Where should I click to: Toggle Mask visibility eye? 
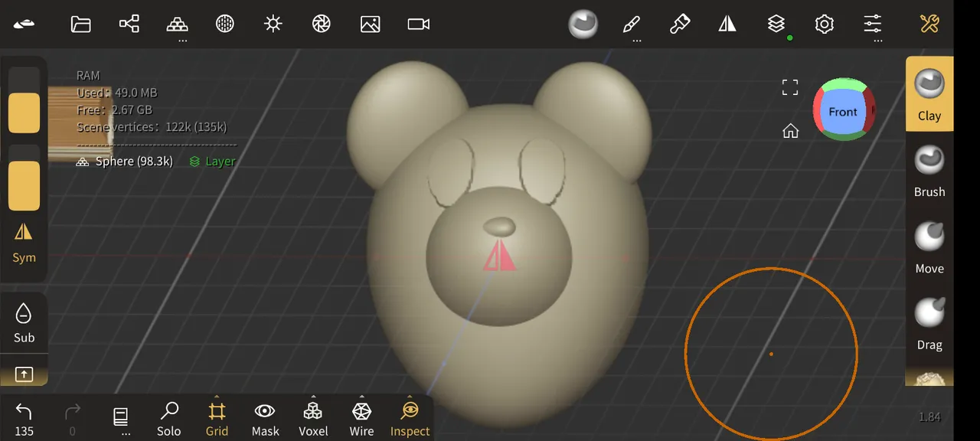pyautogui.click(x=265, y=419)
